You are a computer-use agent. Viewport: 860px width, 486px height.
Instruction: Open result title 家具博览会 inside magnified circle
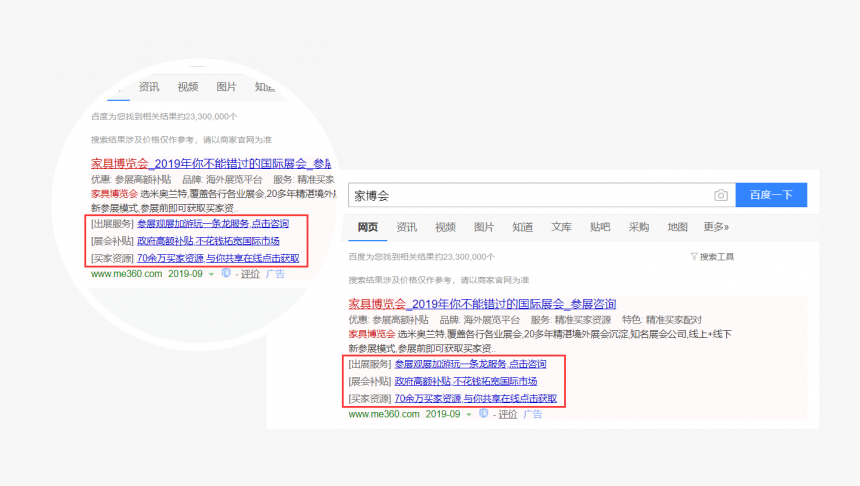click(x=211, y=163)
